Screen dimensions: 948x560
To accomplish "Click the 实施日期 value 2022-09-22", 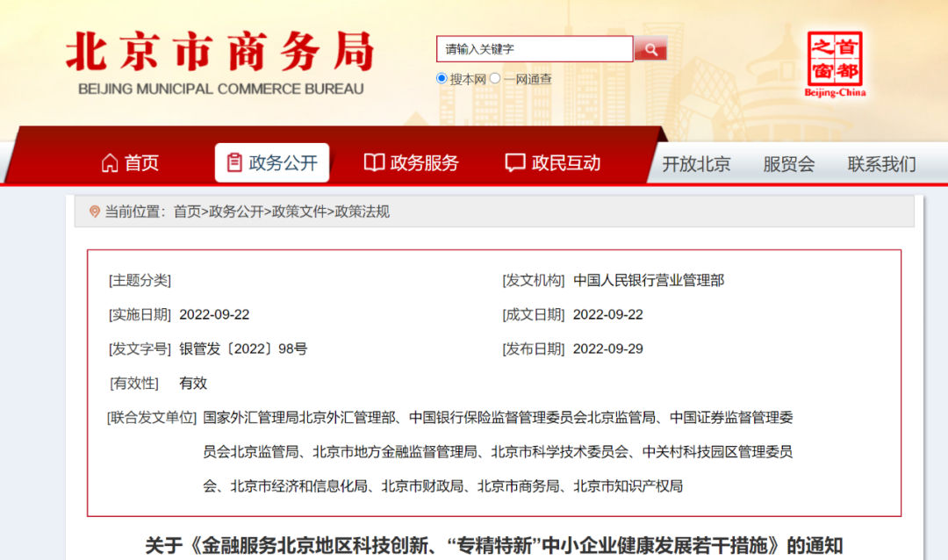I will (214, 315).
